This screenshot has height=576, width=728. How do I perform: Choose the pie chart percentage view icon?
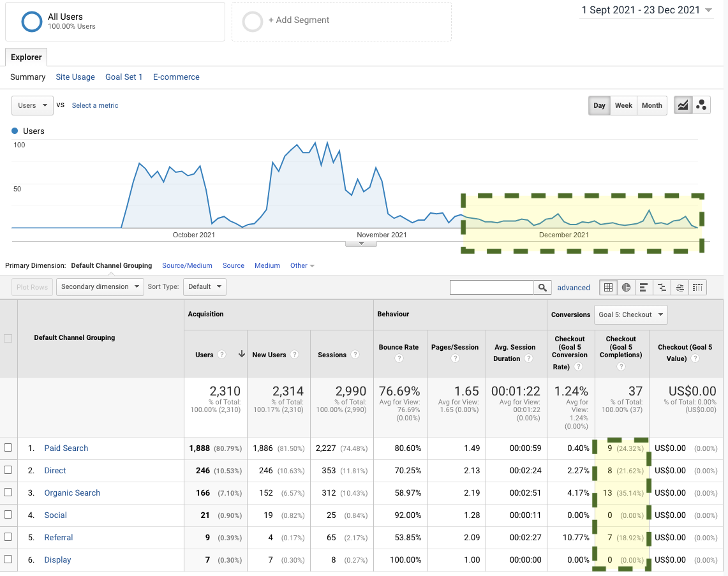[626, 287]
